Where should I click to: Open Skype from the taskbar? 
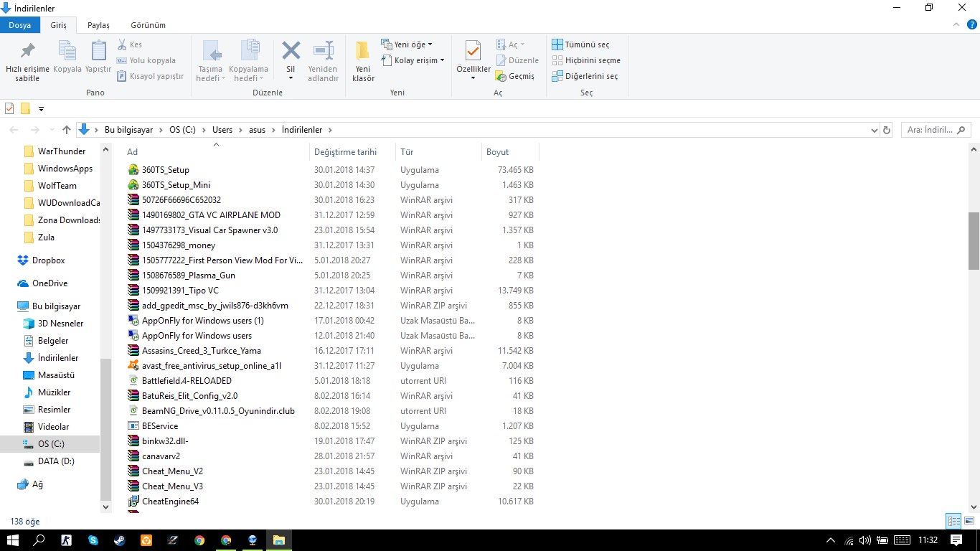[x=93, y=540]
